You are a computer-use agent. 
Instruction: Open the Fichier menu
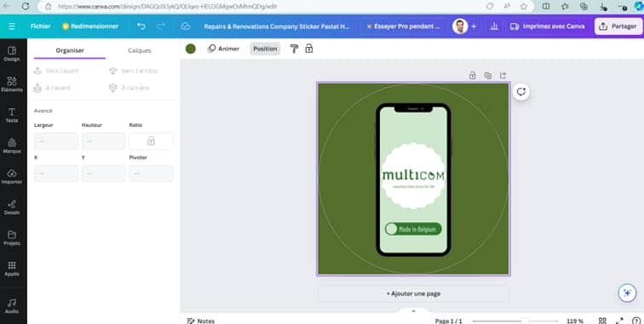pyautogui.click(x=40, y=26)
